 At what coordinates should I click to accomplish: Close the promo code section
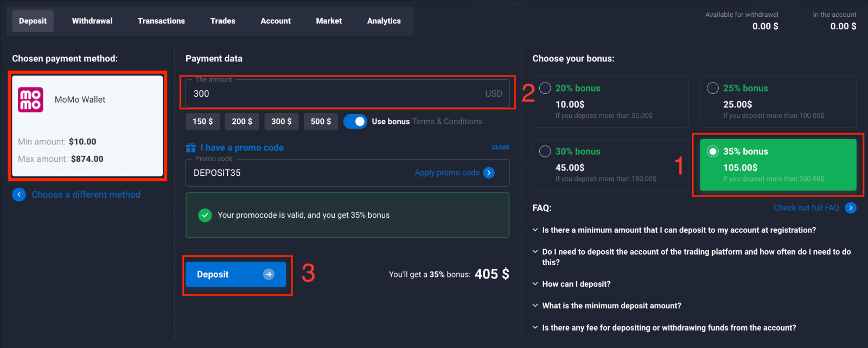500,148
